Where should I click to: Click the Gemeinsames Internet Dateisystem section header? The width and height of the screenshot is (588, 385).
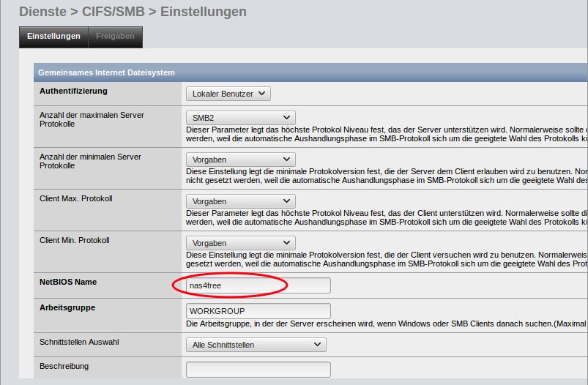[x=106, y=72]
